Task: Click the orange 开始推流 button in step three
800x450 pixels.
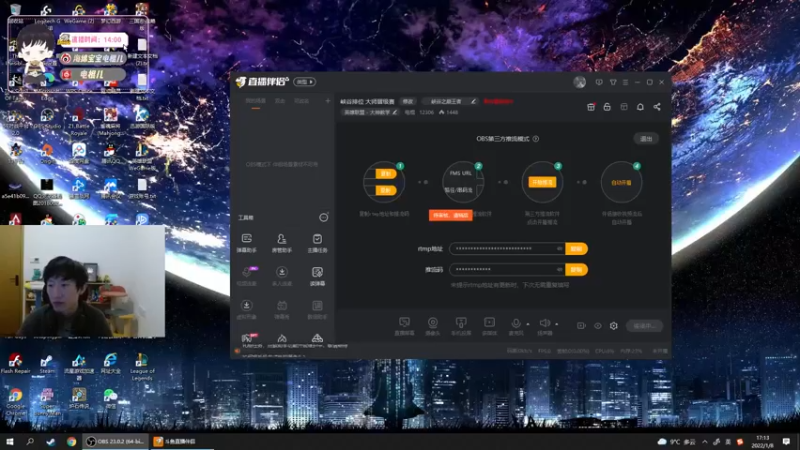Action: 542,183
